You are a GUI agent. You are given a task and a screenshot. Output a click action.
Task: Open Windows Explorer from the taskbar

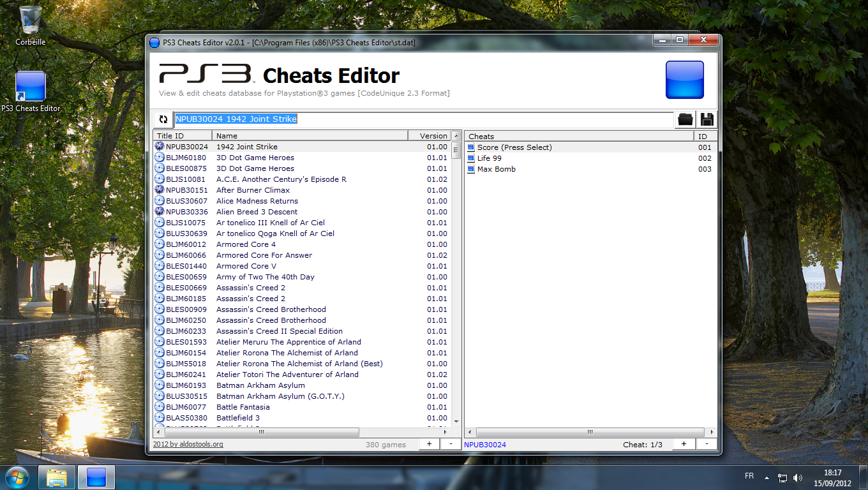[x=57, y=477]
